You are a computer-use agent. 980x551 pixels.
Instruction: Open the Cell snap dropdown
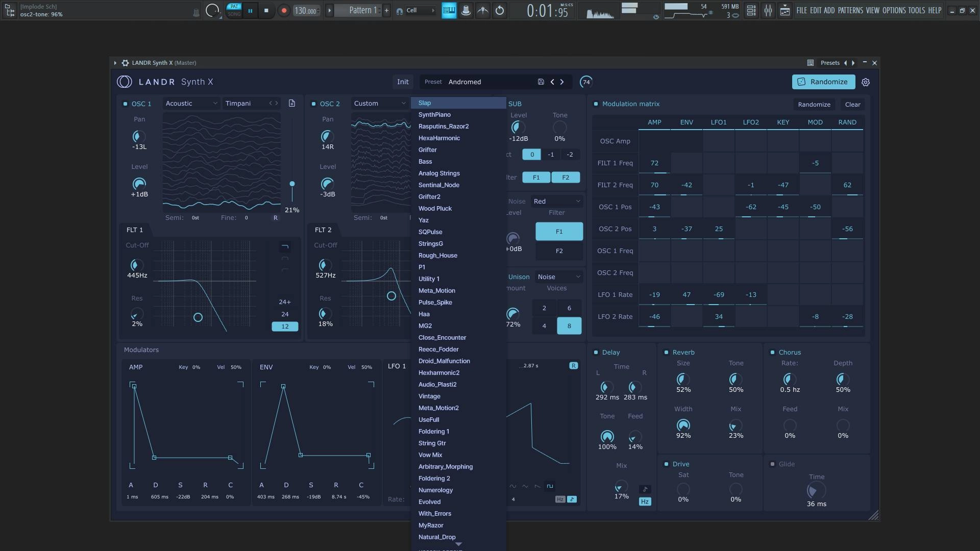(421, 10)
